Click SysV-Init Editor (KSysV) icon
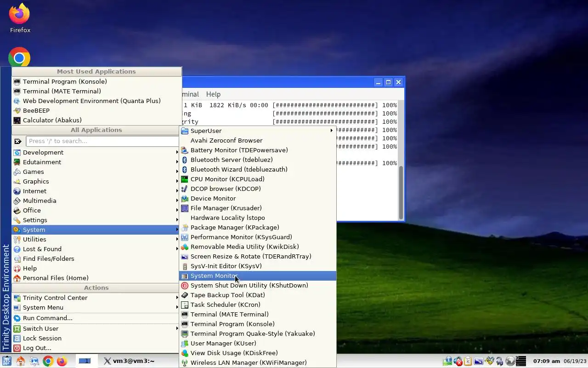Viewport: 588px width, 368px height. [185, 266]
